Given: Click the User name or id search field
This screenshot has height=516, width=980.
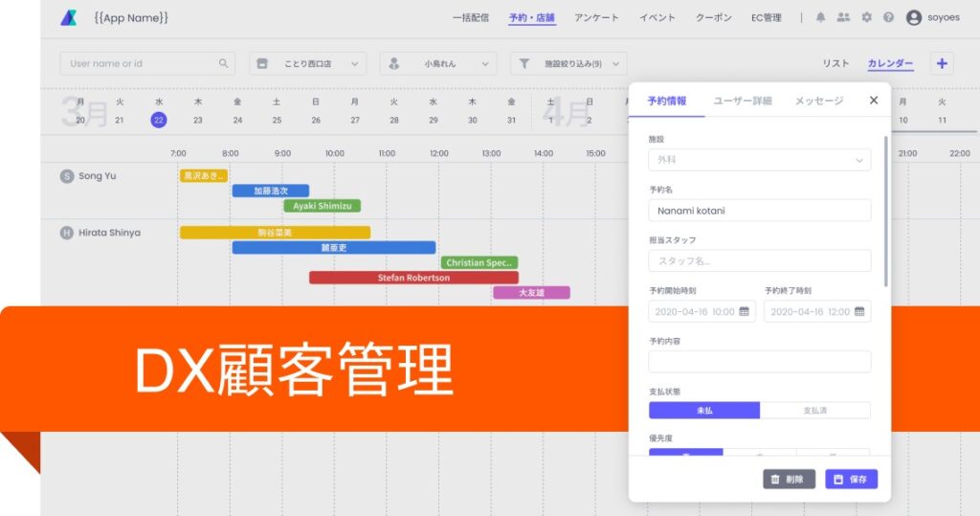Looking at the screenshot, I should point(147,63).
